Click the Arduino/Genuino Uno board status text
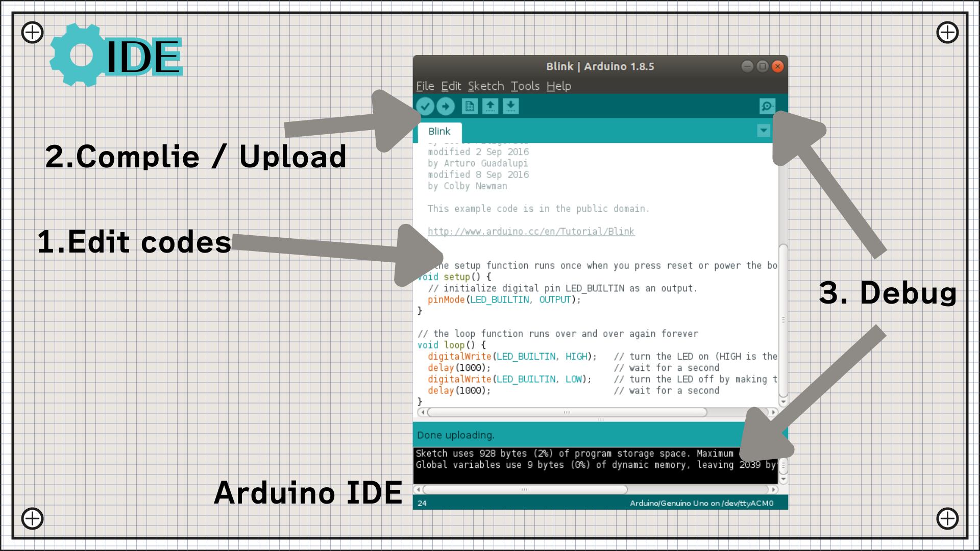 pos(701,503)
